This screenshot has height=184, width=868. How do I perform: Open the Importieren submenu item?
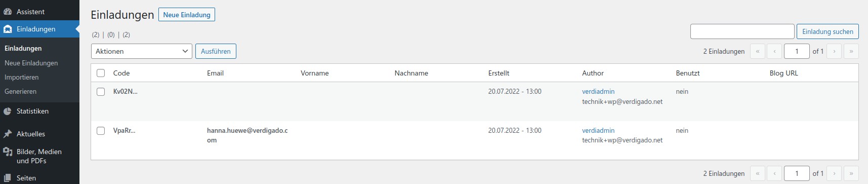click(22, 77)
